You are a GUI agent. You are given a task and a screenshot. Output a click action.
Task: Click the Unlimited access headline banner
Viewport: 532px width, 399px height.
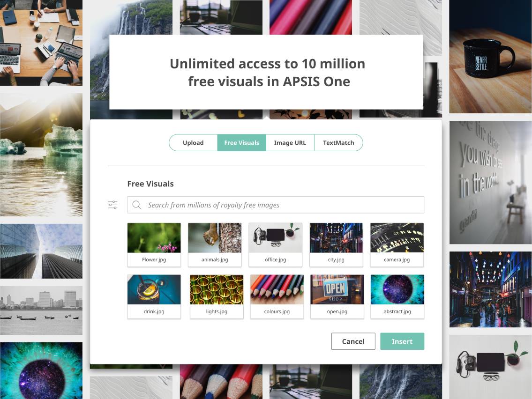tap(266, 72)
